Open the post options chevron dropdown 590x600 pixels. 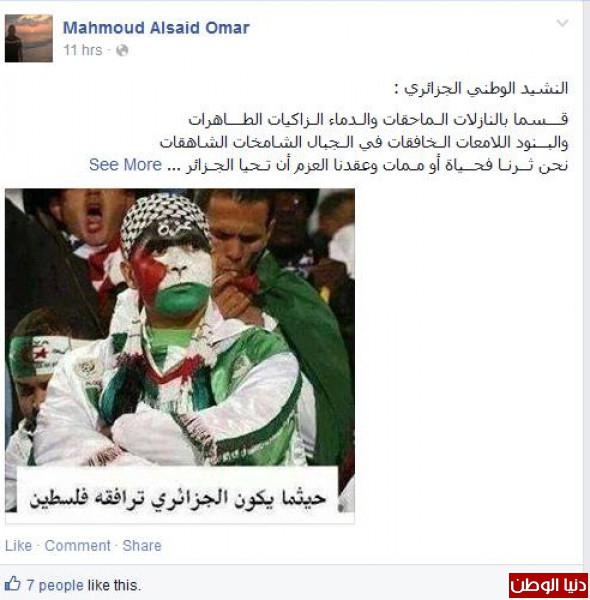pyautogui.click(x=562, y=23)
